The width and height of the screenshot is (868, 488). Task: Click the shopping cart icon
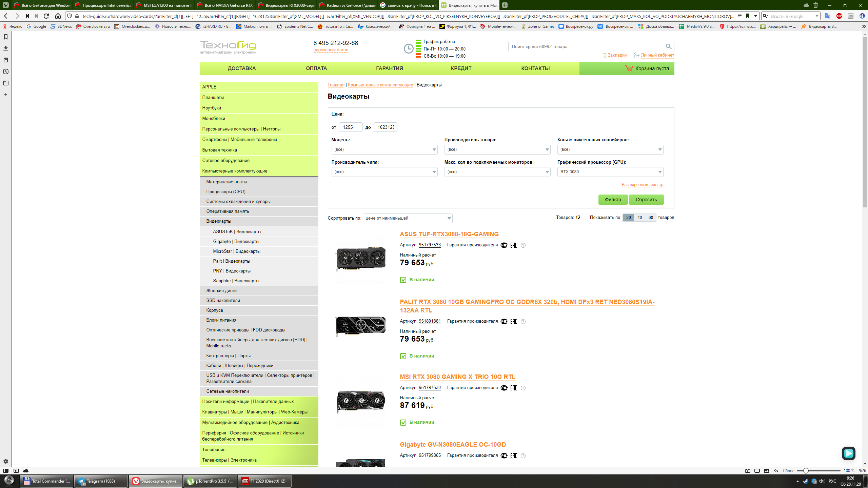(x=629, y=68)
